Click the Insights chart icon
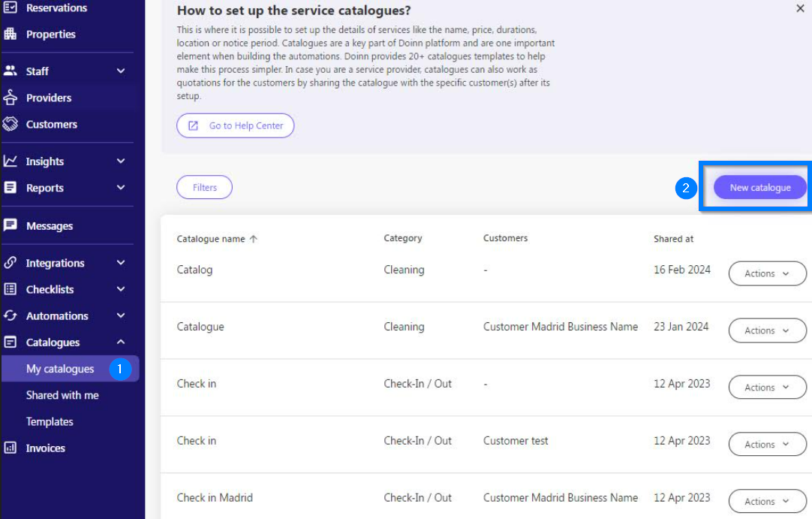This screenshot has height=519, width=812. [11, 161]
